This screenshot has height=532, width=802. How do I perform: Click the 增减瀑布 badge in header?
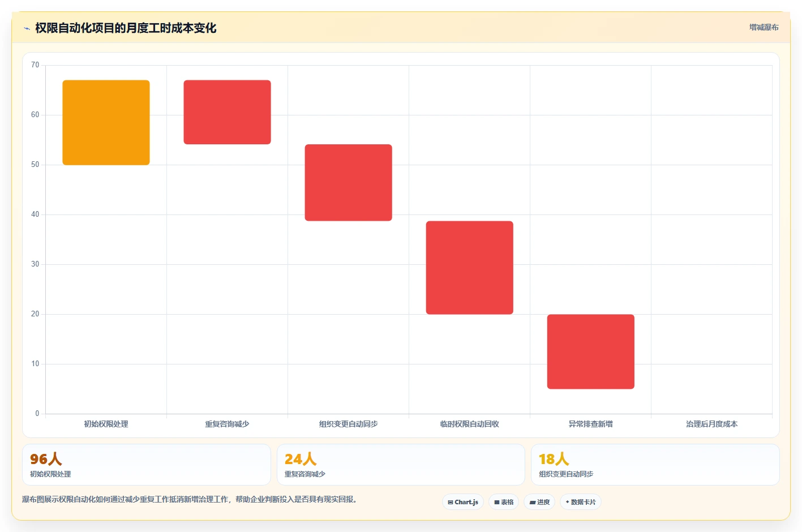coord(764,27)
